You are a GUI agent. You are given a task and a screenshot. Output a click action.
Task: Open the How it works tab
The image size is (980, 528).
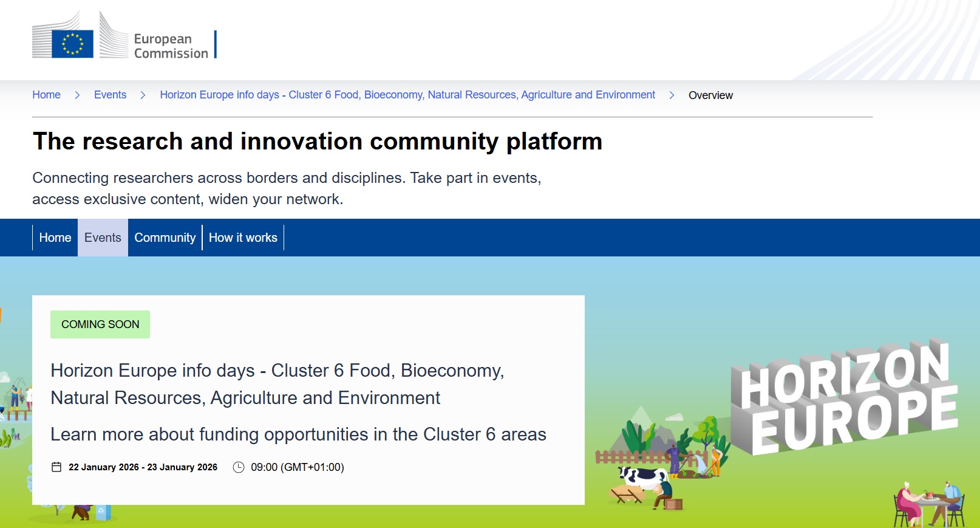(x=243, y=238)
